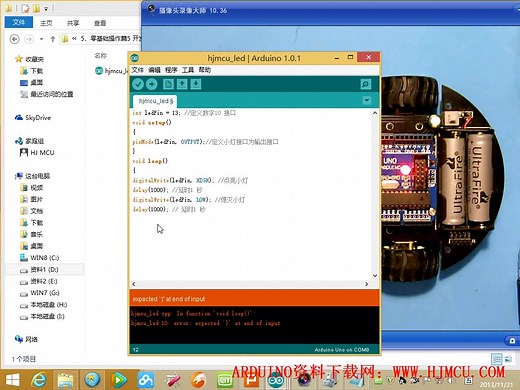Select HJ MCU under 家庭组
Viewport: 520px width, 390px height.
42,153
